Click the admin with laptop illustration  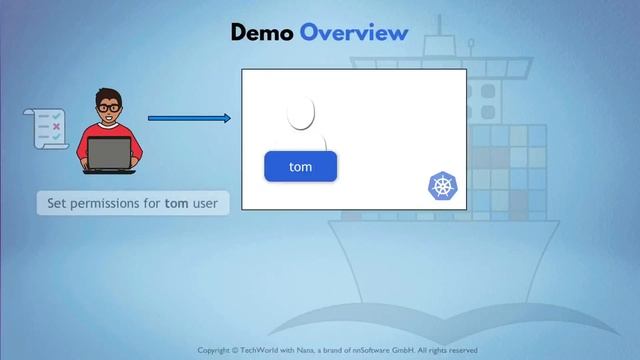click(109, 131)
